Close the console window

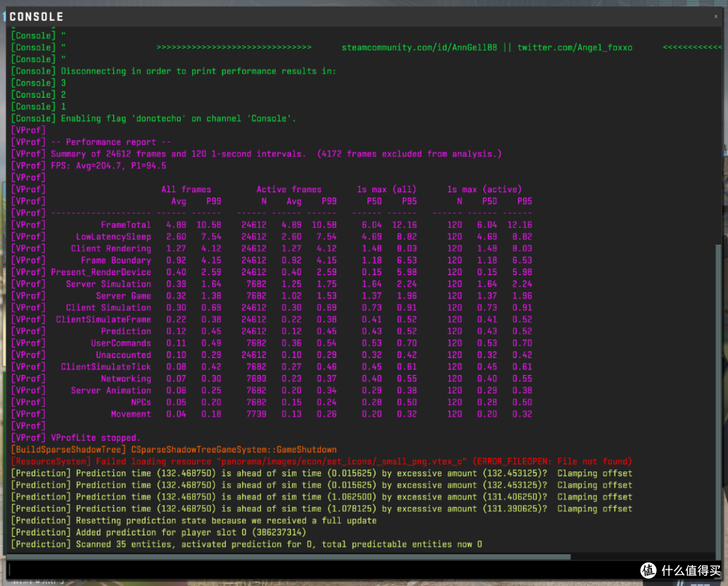pos(716,16)
